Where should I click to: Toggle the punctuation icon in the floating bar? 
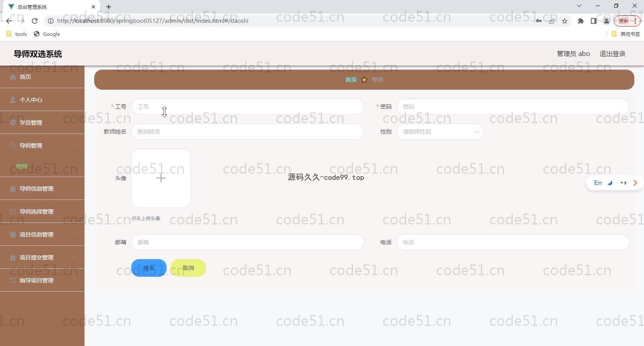tap(623, 183)
